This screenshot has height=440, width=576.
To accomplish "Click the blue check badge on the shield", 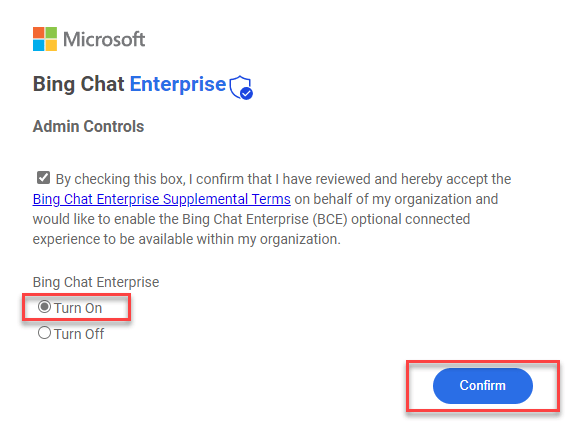I will [246, 94].
